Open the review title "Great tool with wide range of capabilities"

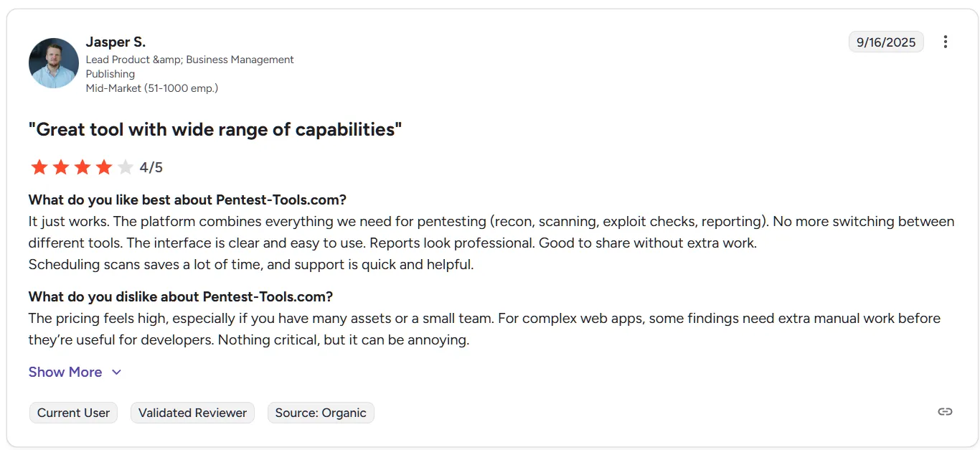coord(215,130)
